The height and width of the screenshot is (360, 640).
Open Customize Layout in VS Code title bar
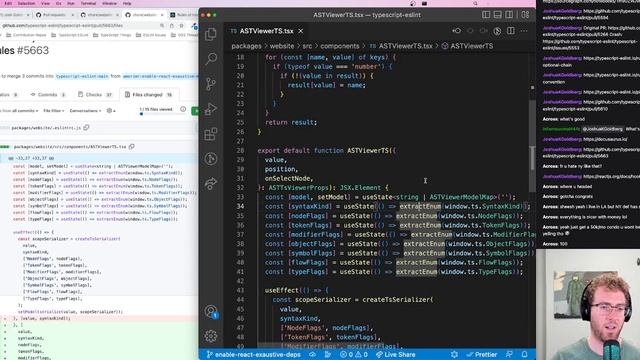[x=525, y=15]
